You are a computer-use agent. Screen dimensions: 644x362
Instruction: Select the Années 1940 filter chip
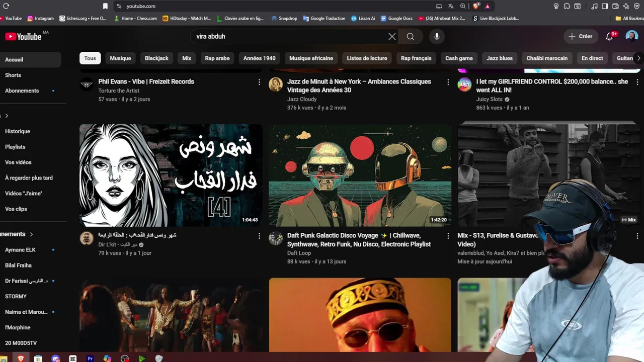(x=259, y=58)
